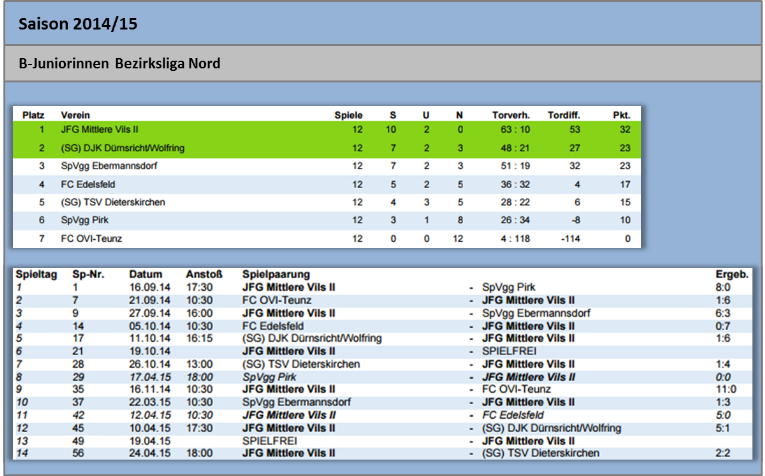Click goal ratio '4 : 118'
Screen dimensions: 765x476
[x=515, y=238]
